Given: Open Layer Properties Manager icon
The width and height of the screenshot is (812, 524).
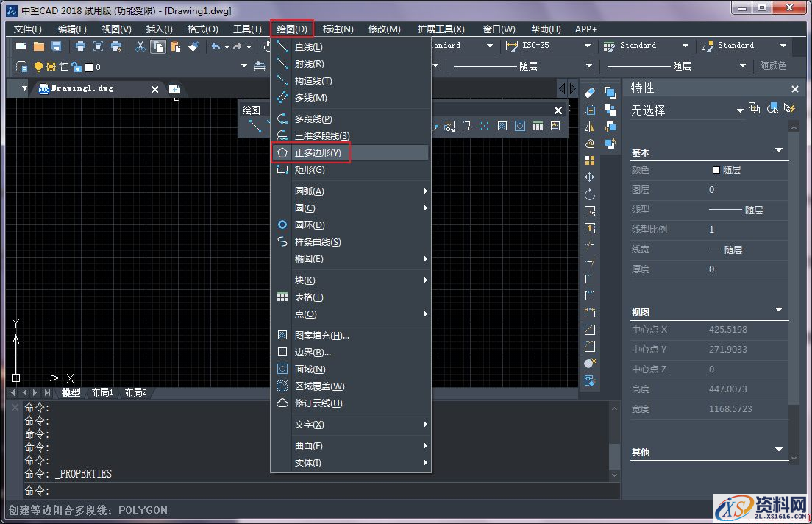Looking at the screenshot, I should point(21,67).
